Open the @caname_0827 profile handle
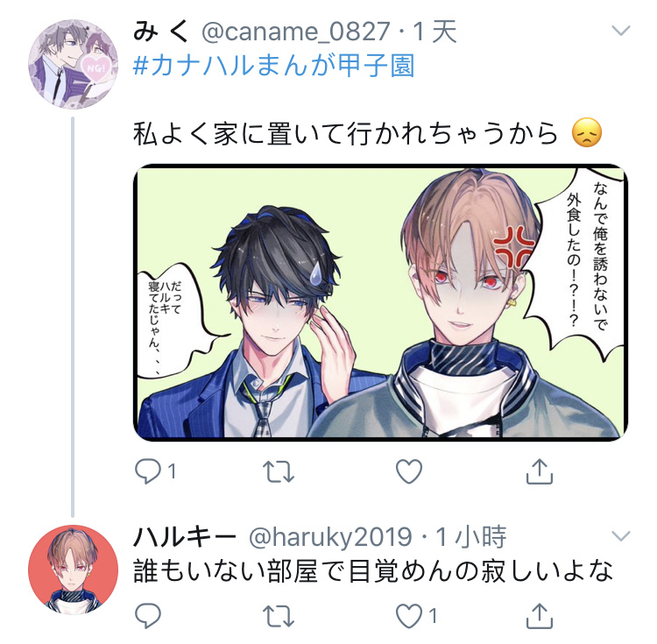657x644 pixels. 296,32
